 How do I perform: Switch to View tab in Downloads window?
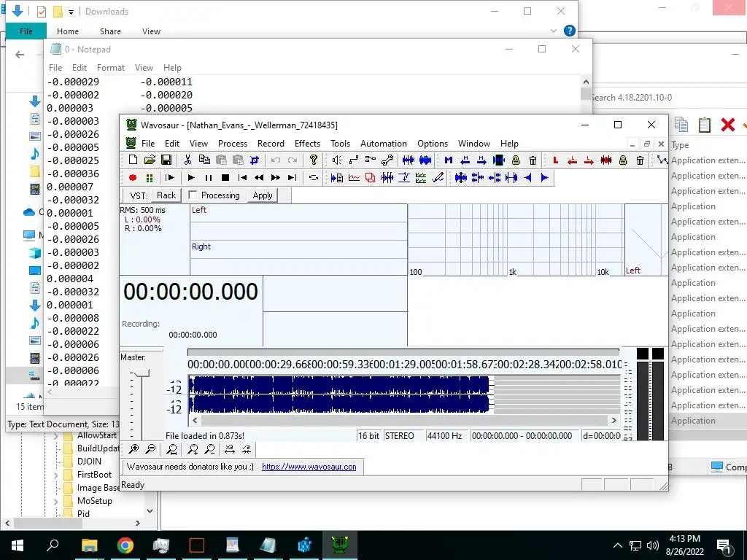[x=151, y=31]
